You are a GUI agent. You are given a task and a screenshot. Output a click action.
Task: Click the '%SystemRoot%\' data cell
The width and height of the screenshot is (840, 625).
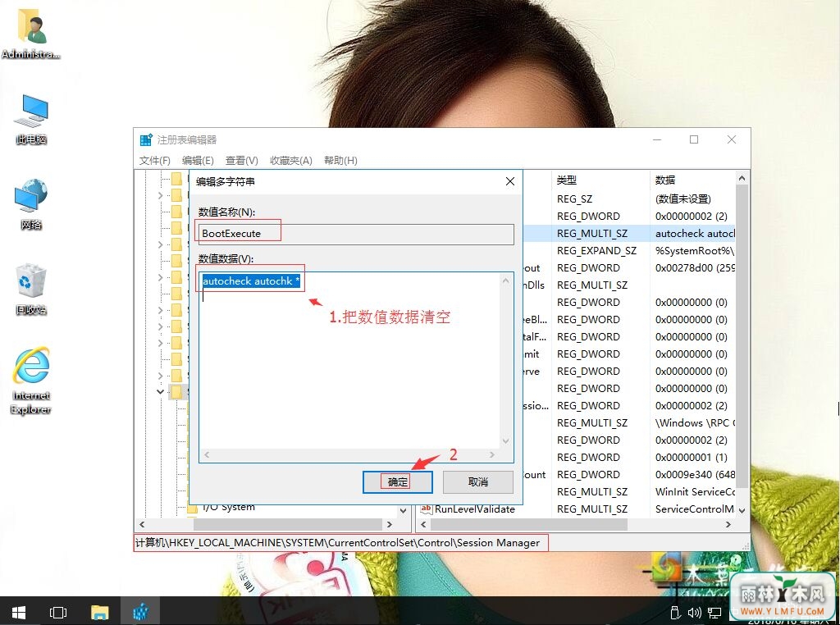695,251
